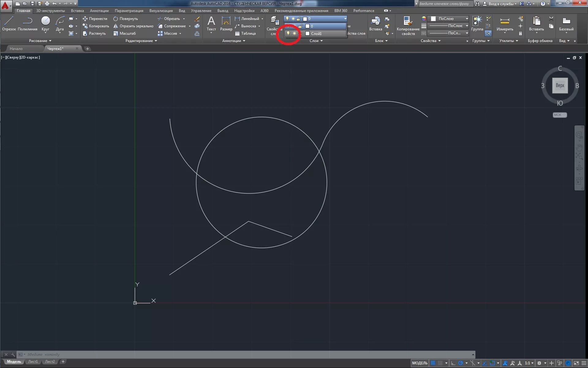Image resolution: width=588 pixels, height=368 pixels.
Task: Open the 1:1 annotation scale dropdown
Action: click(x=529, y=363)
